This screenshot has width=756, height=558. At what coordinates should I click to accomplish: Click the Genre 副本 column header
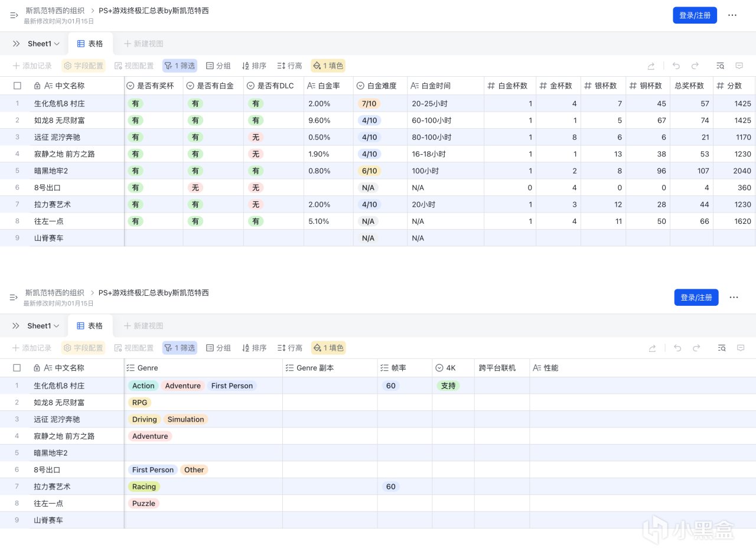coord(330,368)
